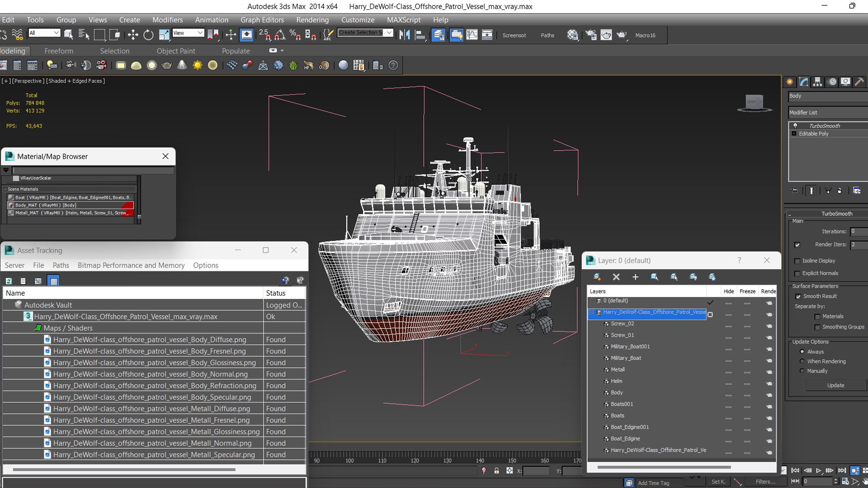Open the Curve Editor icon
This screenshot has width=868, height=488.
[472, 35]
